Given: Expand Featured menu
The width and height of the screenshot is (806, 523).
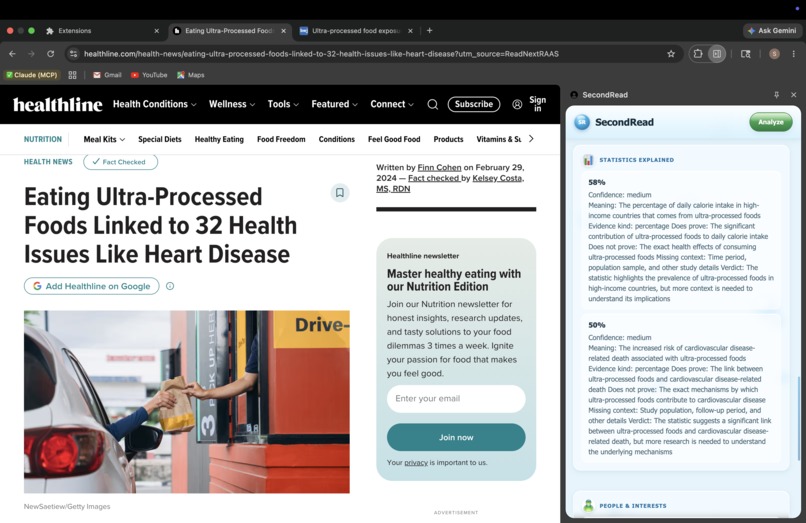Looking at the screenshot, I should [334, 104].
